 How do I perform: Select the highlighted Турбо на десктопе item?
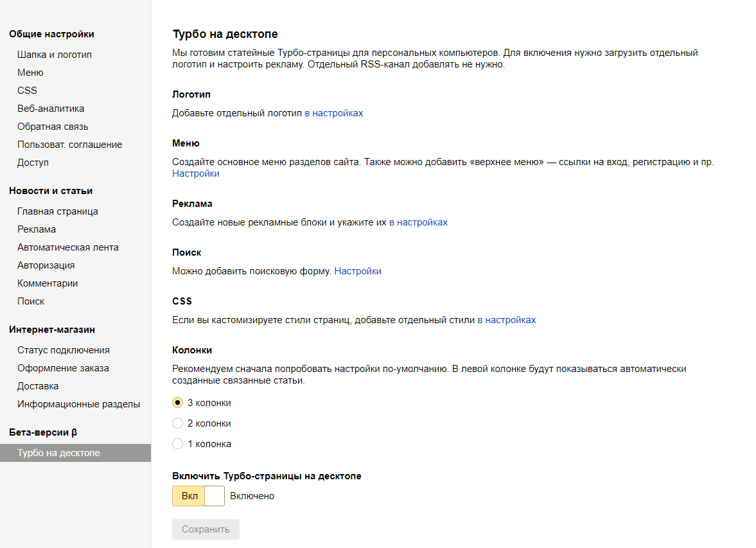click(x=75, y=453)
